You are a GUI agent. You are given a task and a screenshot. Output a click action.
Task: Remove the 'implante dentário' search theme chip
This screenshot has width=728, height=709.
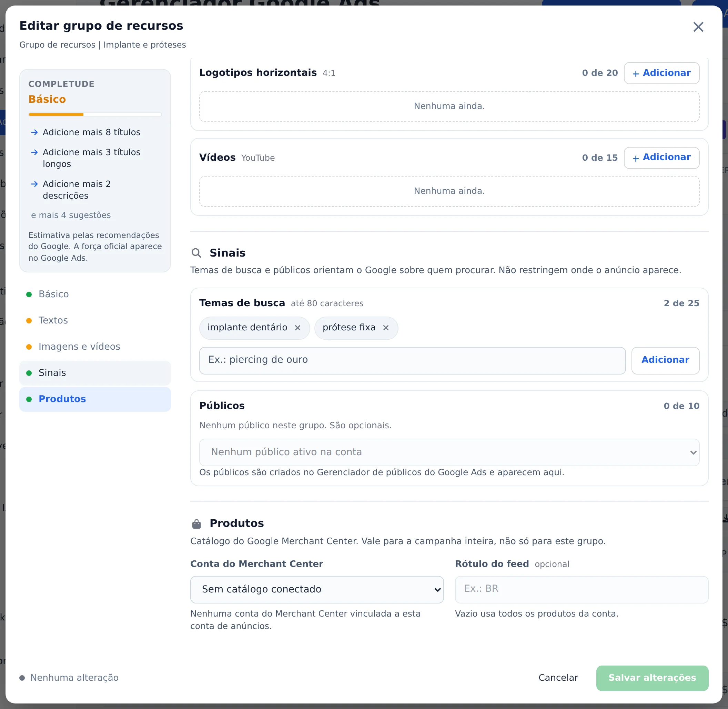(297, 328)
